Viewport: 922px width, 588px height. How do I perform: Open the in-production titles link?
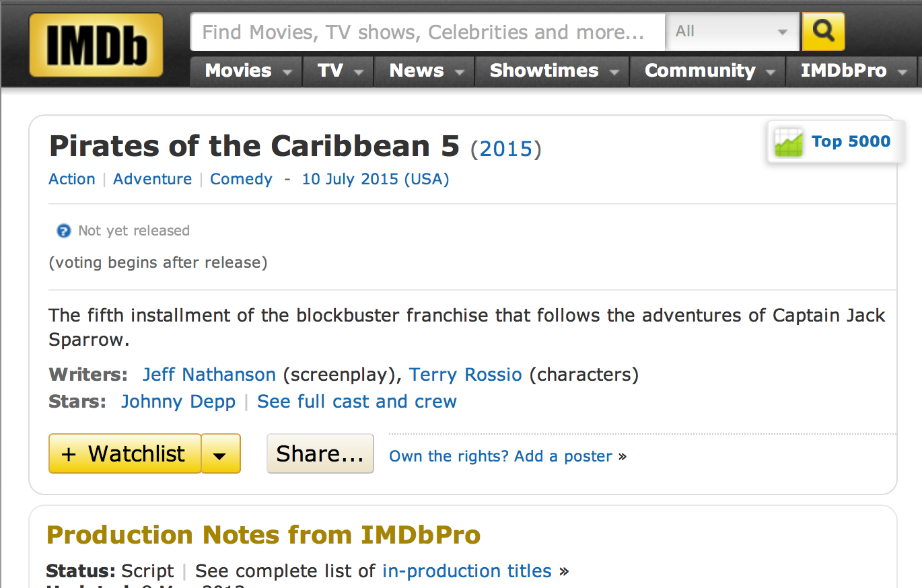click(x=467, y=571)
